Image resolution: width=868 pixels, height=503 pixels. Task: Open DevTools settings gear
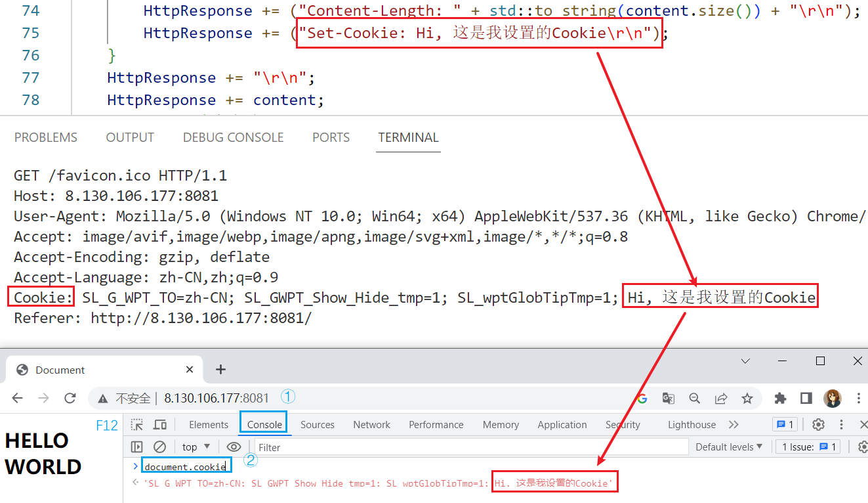818,424
